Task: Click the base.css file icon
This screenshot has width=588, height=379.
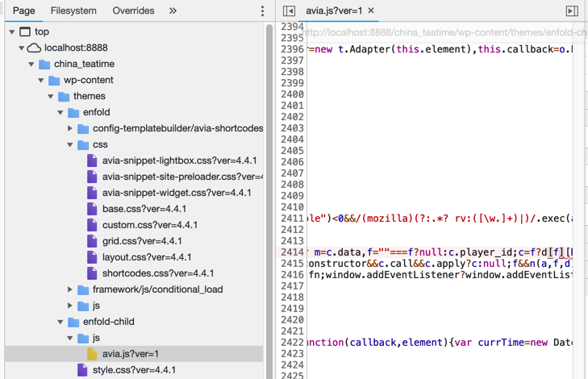Action: point(92,209)
